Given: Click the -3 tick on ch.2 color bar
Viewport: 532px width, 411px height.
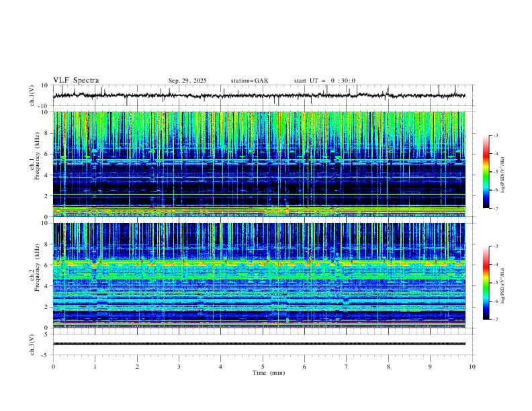Looking at the screenshot, I should coord(495,246).
